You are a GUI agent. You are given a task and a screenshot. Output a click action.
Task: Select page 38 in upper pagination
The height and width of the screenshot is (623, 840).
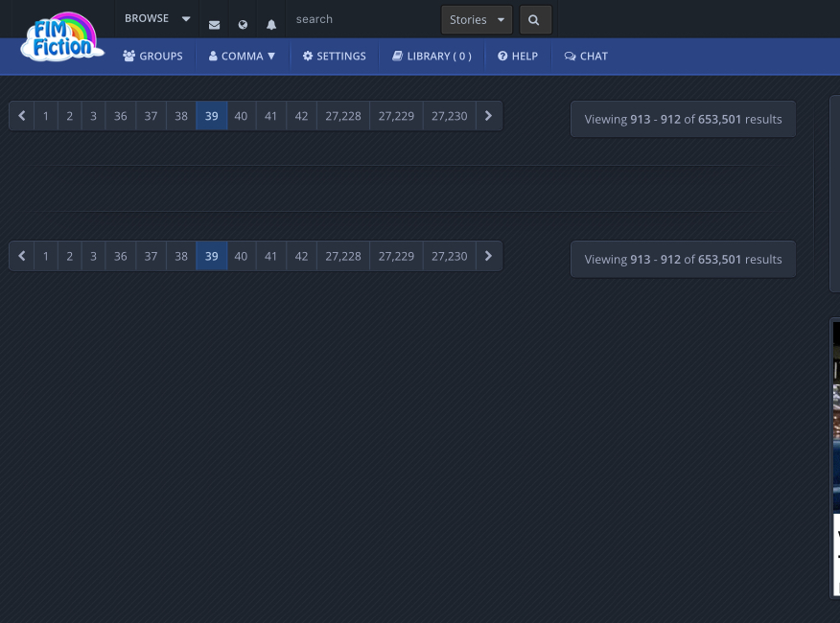click(x=181, y=116)
